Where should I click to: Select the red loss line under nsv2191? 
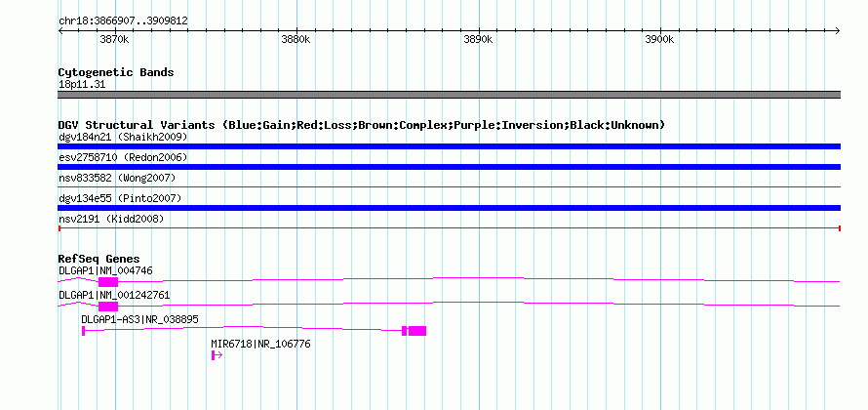(x=449, y=228)
